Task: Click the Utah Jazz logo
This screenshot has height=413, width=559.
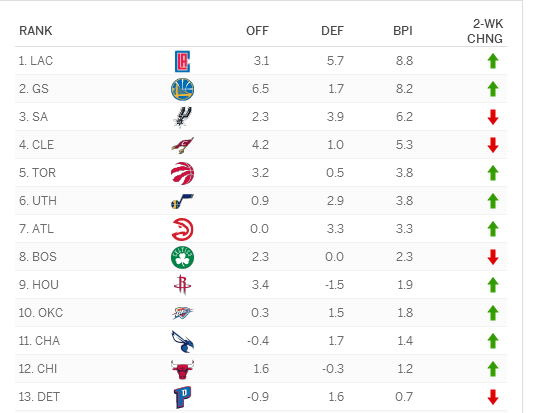Action: point(182,201)
